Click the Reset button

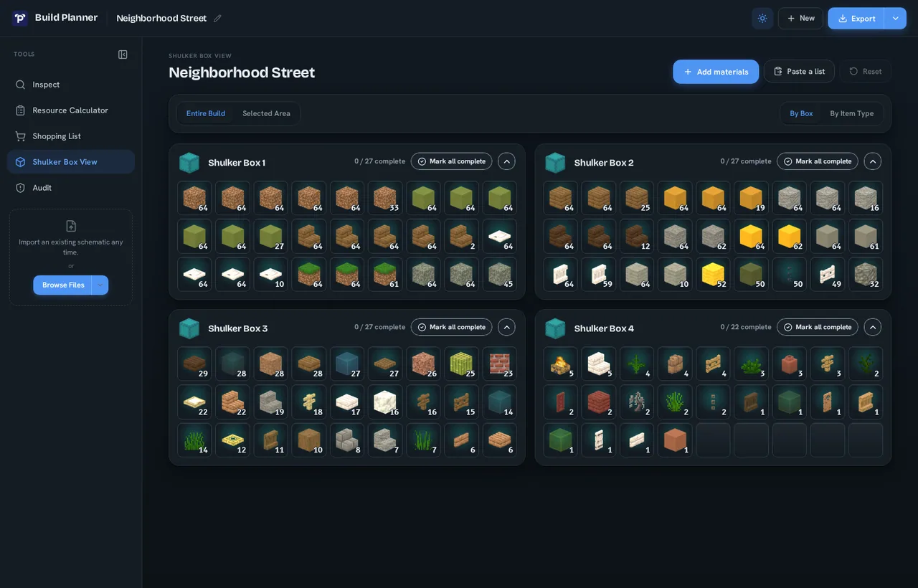(x=866, y=72)
